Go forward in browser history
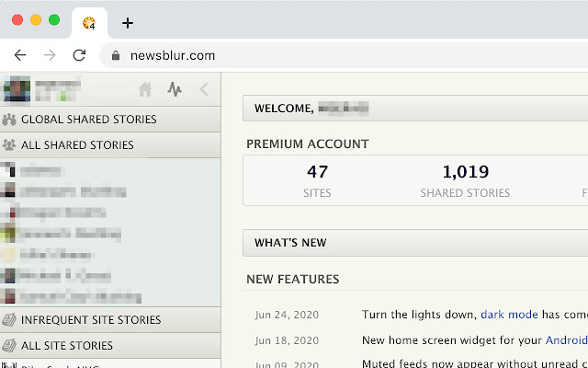The image size is (588, 368). pyautogui.click(x=50, y=55)
